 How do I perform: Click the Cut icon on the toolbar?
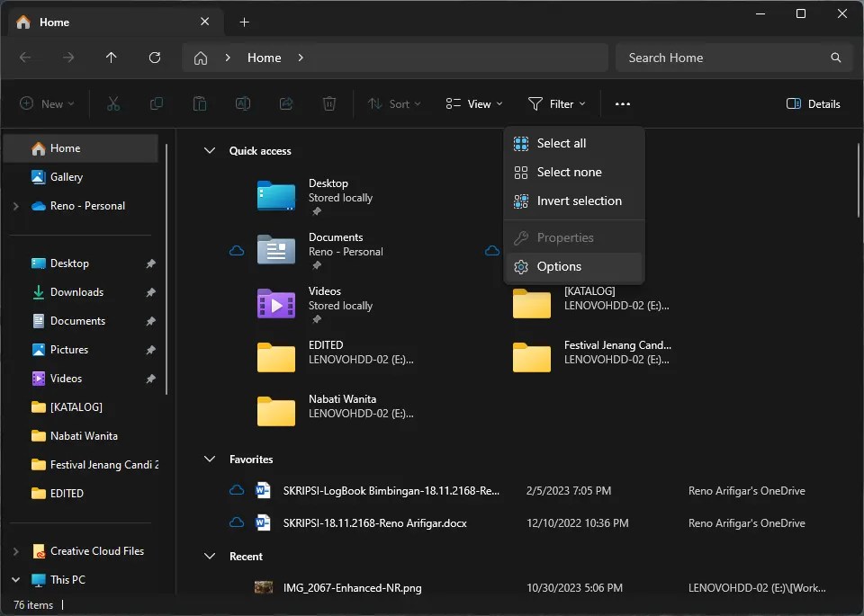coord(113,103)
